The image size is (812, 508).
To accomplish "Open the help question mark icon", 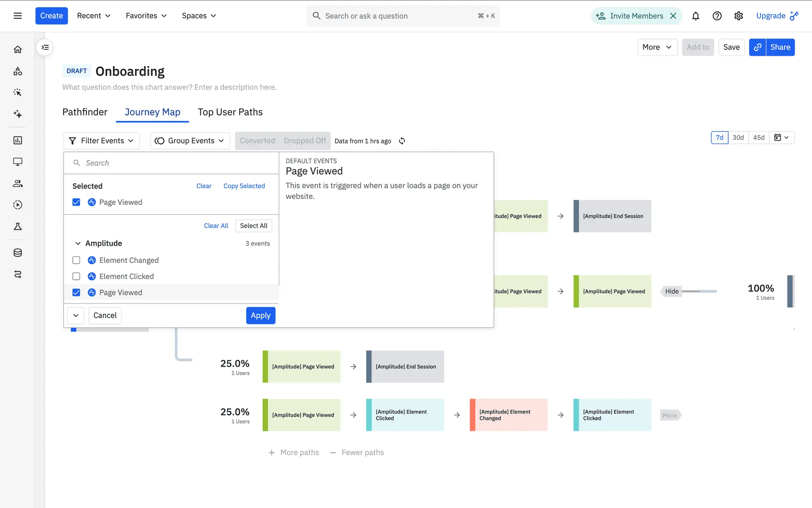I will coord(717,16).
